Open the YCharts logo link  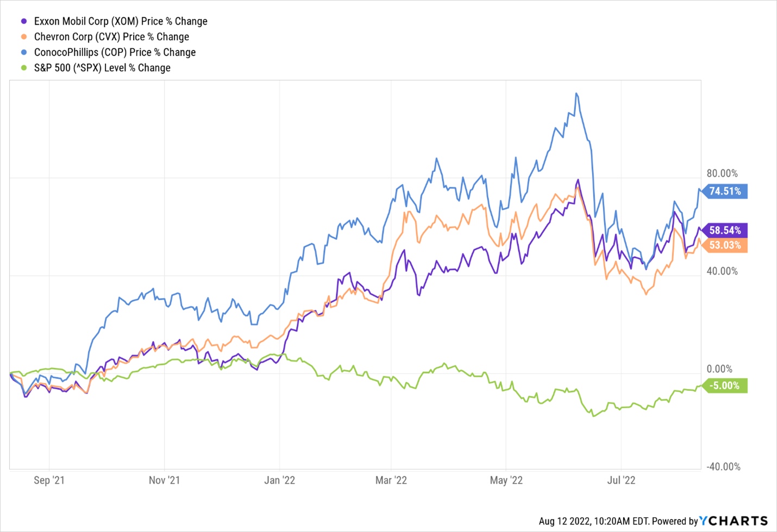tap(734, 521)
